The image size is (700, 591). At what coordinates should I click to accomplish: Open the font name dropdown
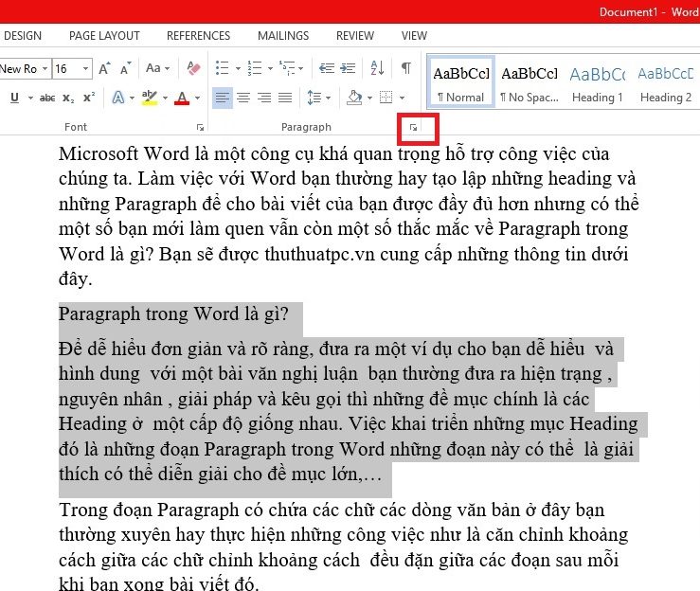(x=45, y=69)
